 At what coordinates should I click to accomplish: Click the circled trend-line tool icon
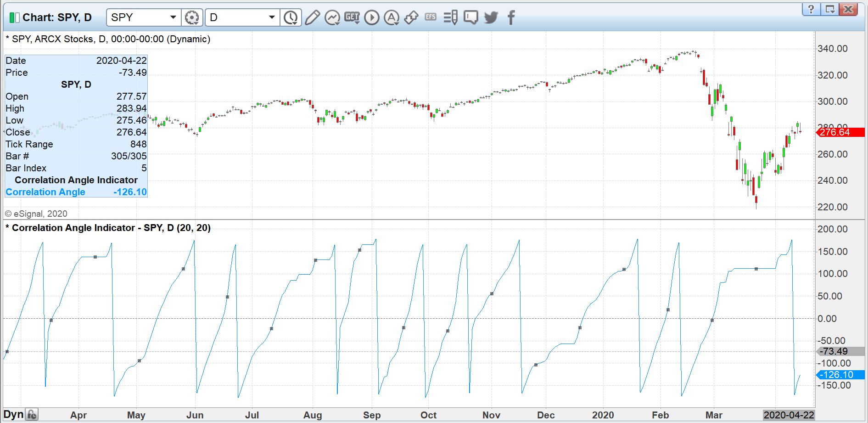click(331, 17)
